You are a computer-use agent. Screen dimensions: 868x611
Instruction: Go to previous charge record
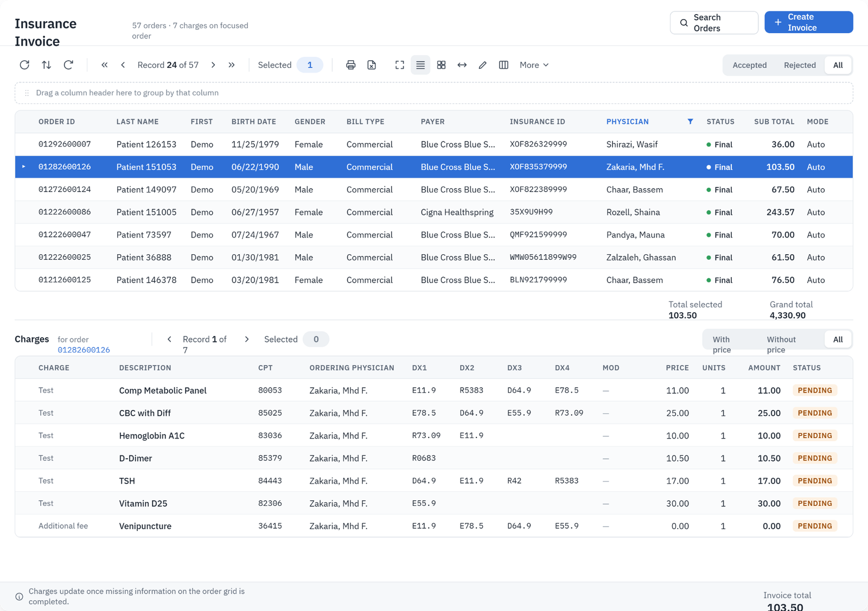pos(169,339)
